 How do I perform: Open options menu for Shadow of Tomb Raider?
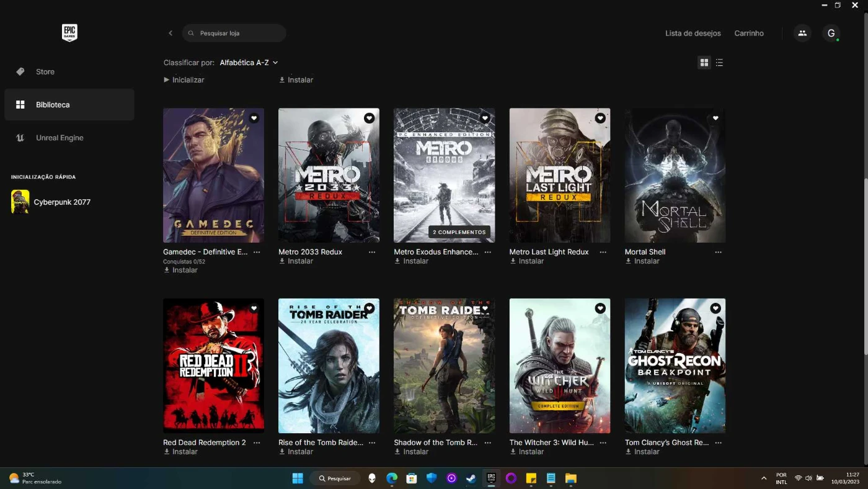tap(487, 442)
